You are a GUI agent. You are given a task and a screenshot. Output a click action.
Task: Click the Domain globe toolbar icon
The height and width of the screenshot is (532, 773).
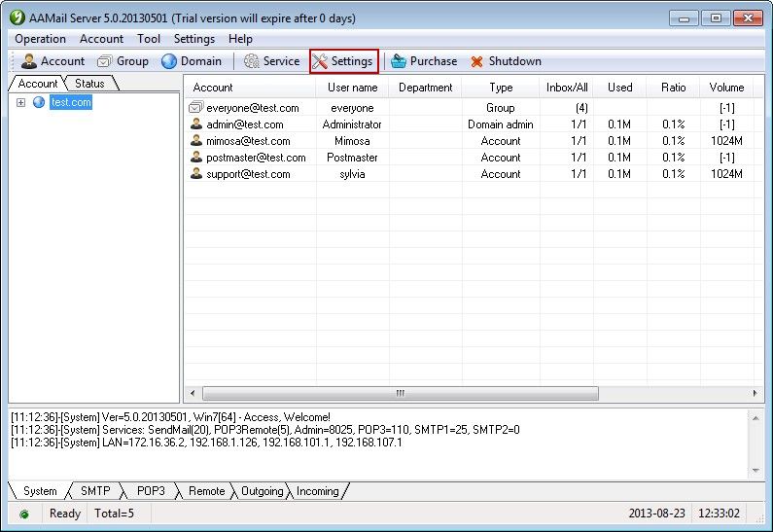169,61
